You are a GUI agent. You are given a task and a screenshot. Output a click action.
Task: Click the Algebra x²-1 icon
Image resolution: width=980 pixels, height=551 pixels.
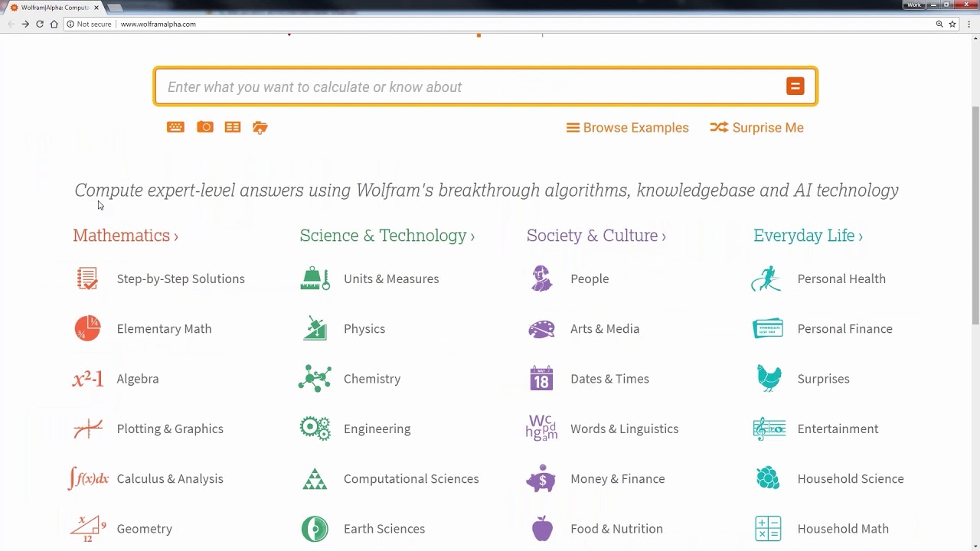coord(87,379)
